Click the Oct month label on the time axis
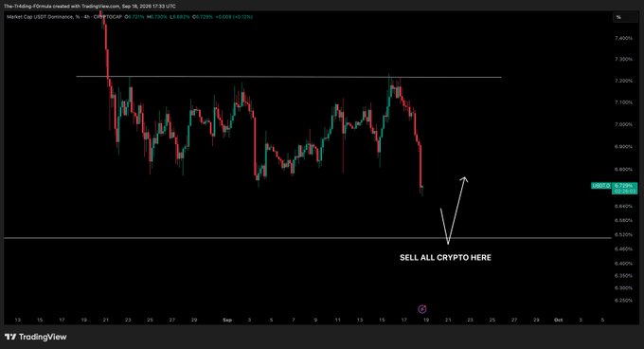The image size is (644, 349). point(558,320)
